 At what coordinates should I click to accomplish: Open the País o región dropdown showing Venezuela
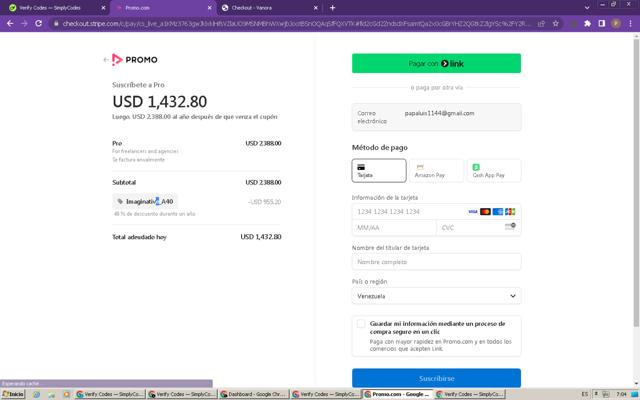[x=436, y=296]
